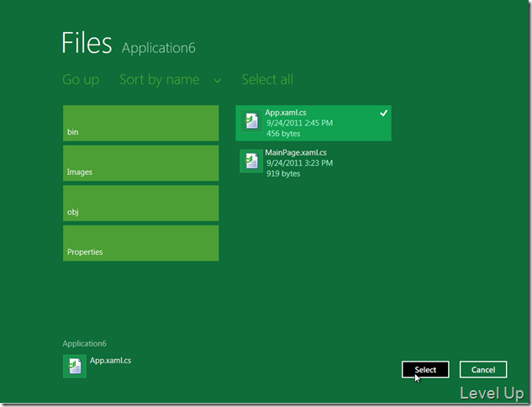Click the 9/24/2011 3:23 PM date
This screenshot has width=532, height=407.
[299, 163]
